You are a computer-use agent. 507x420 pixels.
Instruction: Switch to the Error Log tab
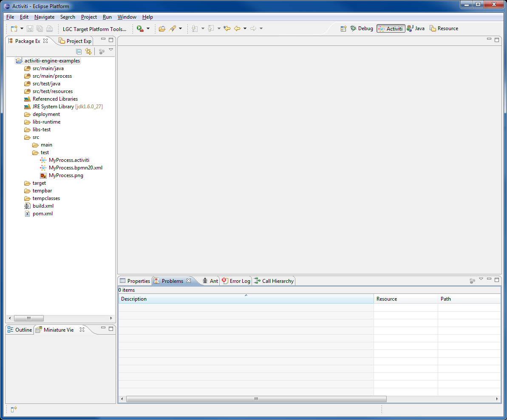point(236,281)
